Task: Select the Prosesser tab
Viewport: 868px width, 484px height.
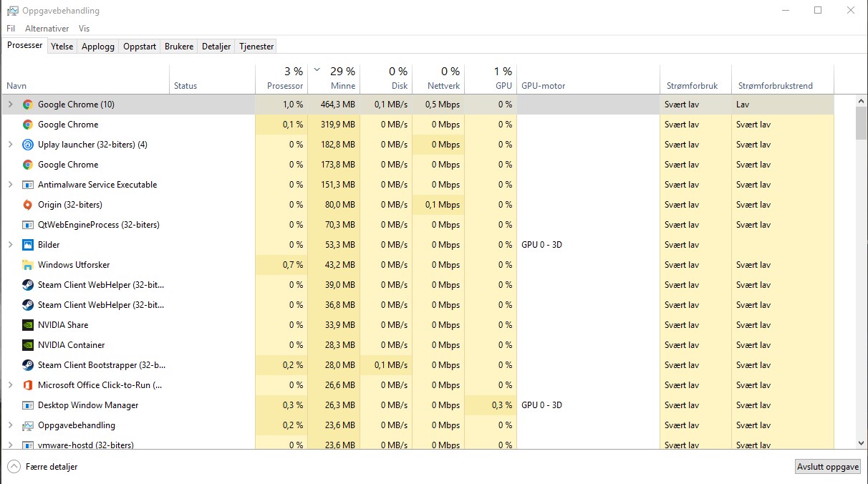Action: (x=25, y=45)
